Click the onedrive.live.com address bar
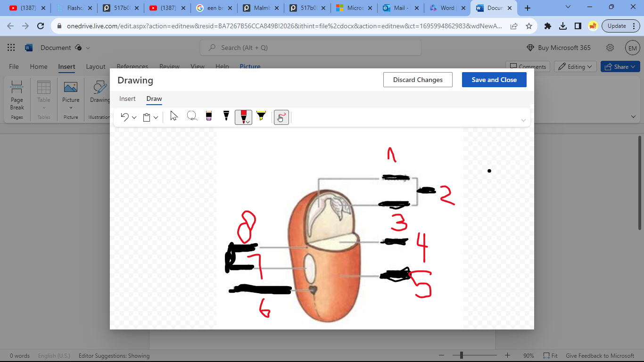The image size is (644, 362). pos(285,26)
